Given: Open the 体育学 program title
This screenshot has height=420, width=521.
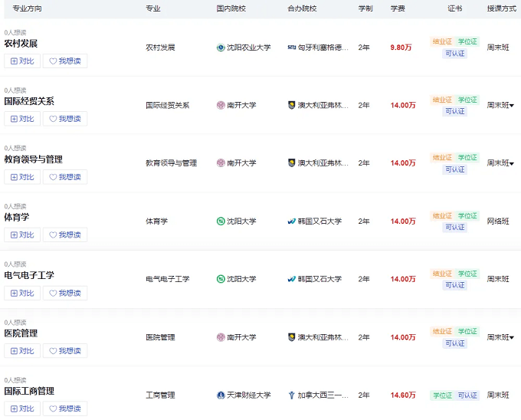Looking at the screenshot, I should pos(17,218).
